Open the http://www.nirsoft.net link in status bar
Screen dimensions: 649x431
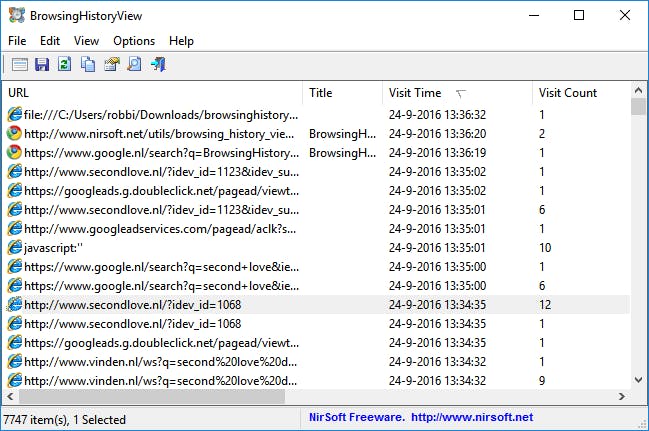472,417
